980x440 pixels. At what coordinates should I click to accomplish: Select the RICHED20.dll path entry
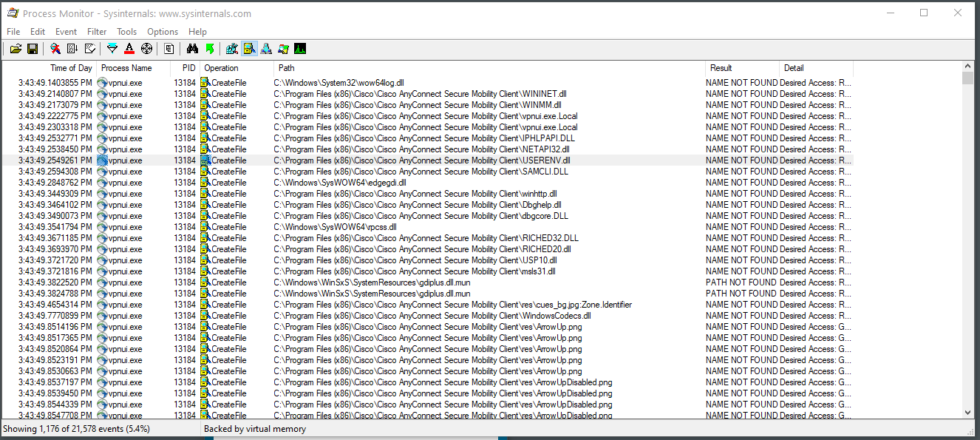pyautogui.click(x=422, y=249)
